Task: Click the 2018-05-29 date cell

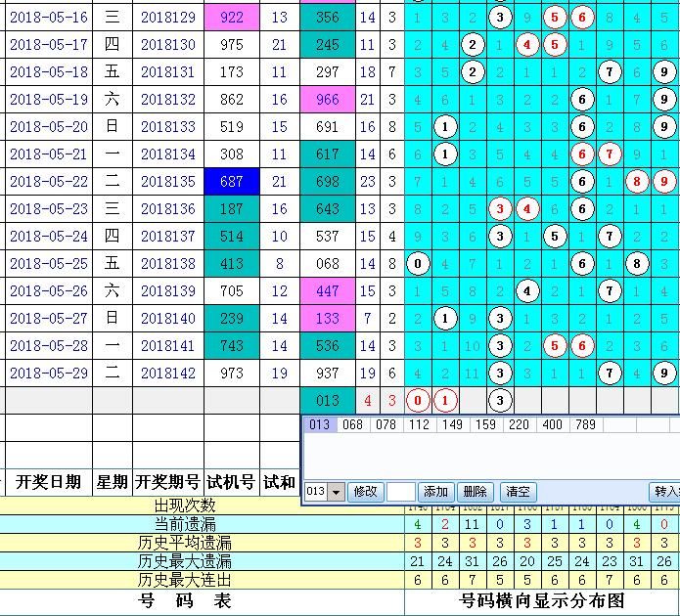Action: [48, 374]
